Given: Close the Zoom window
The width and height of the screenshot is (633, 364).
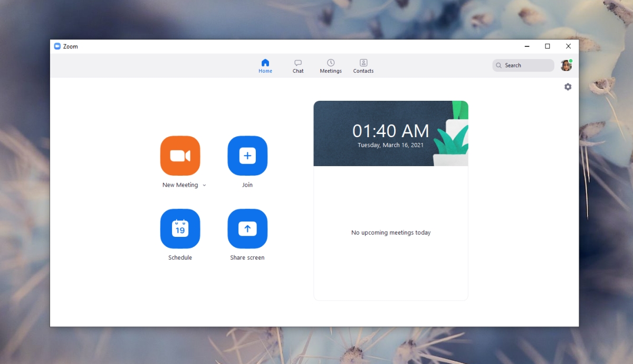Looking at the screenshot, I should point(568,46).
